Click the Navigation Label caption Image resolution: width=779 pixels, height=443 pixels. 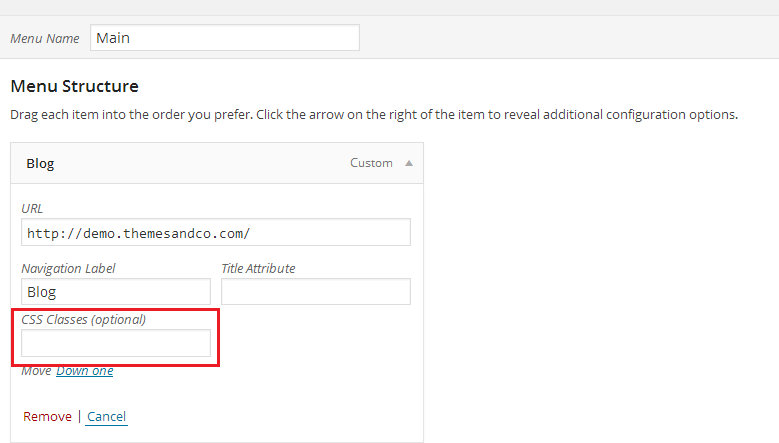[x=68, y=268]
